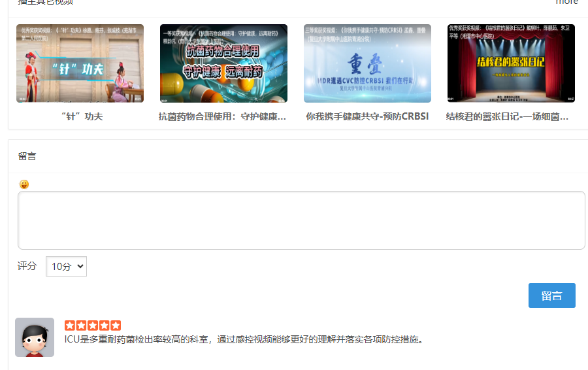This screenshot has width=588, height=370.
Task: Click the 评分 label beside the dropdown
Action: (x=27, y=266)
